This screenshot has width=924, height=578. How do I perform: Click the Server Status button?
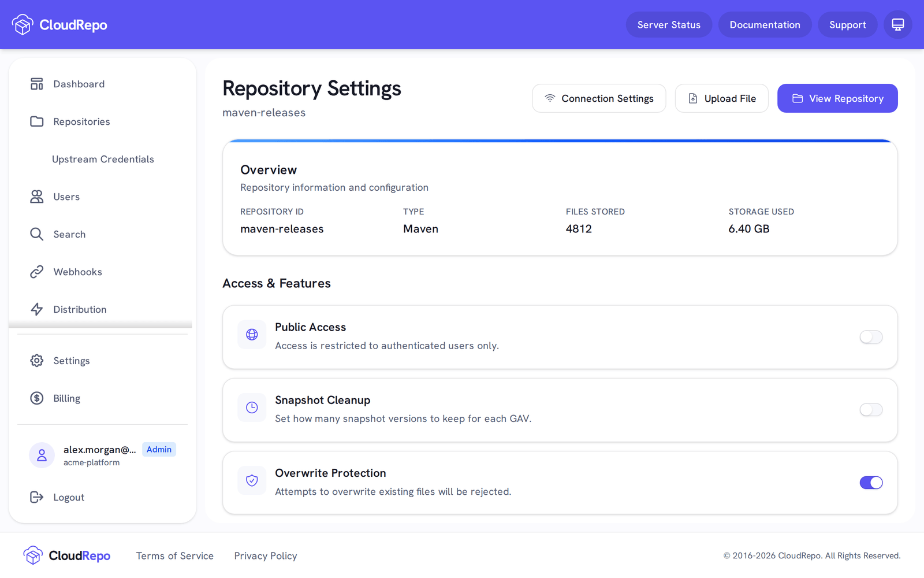[669, 25]
